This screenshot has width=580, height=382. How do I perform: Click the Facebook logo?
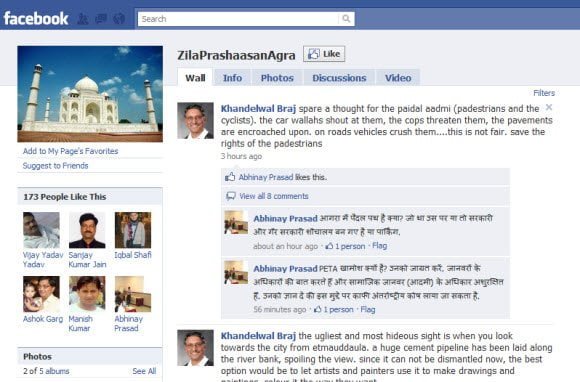(36, 18)
